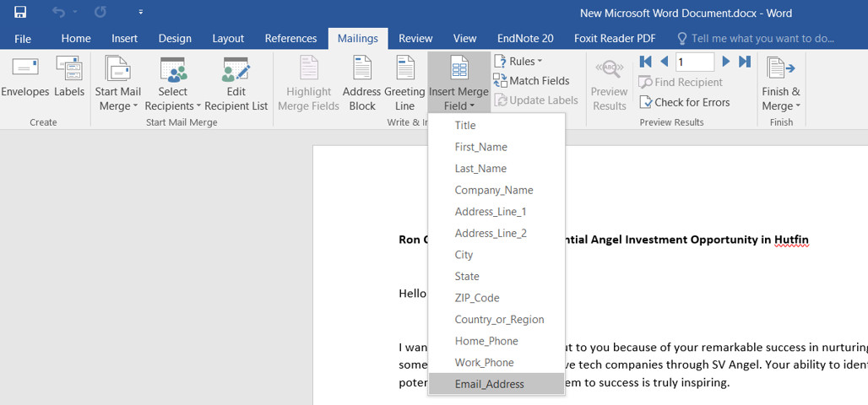This screenshot has height=405, width=868.
Task: Open the Finish & Merge dropdown
Action: pos(781,99)
